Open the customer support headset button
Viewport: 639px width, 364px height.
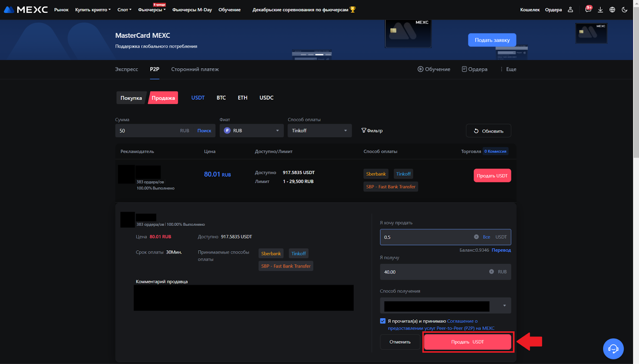613,349
